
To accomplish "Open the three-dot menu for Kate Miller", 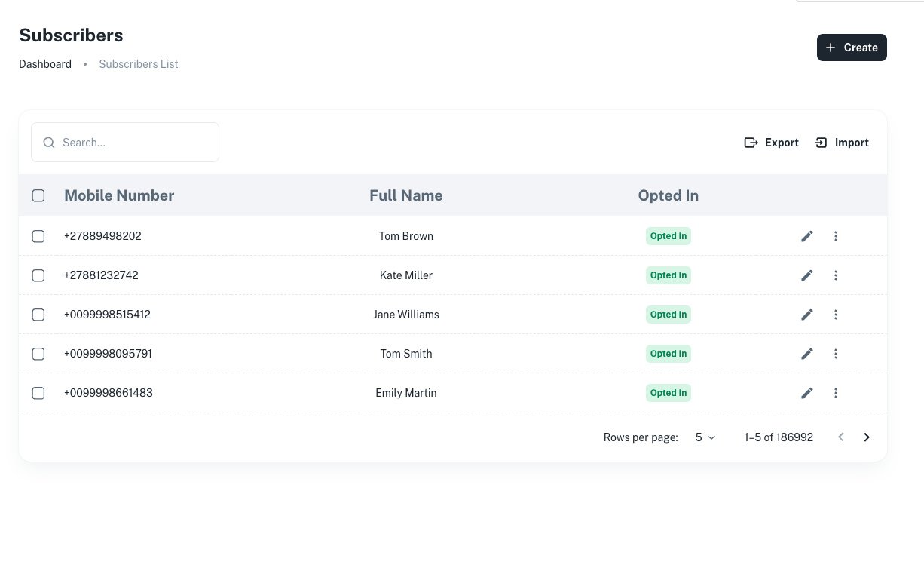I will pyautogui.click(x=836, y=275).
